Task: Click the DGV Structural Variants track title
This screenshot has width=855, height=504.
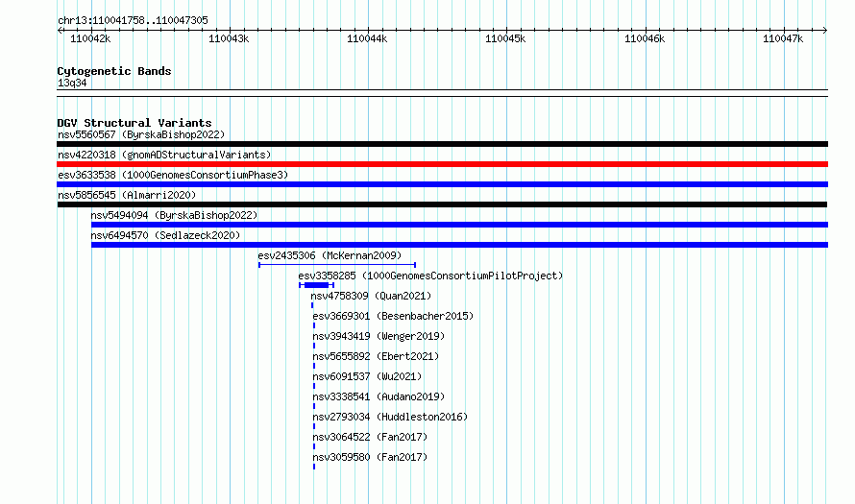Action: 134,123
